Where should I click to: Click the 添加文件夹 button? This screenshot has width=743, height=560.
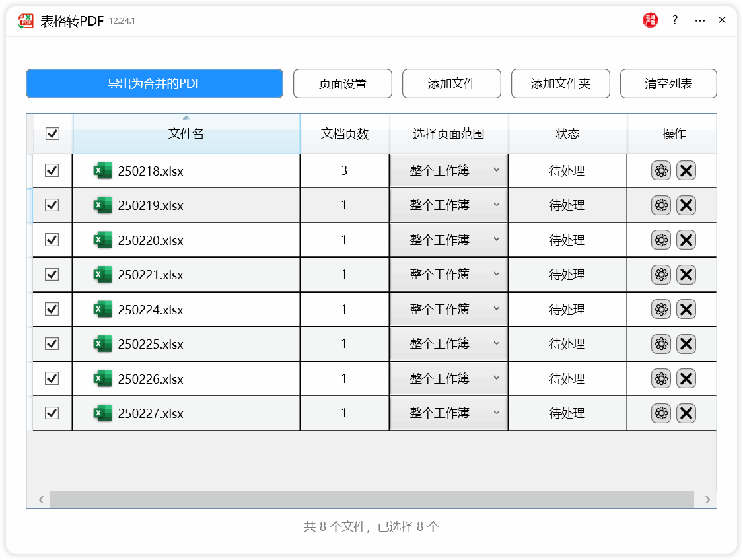pyautogui.click(x=560, y=83)
